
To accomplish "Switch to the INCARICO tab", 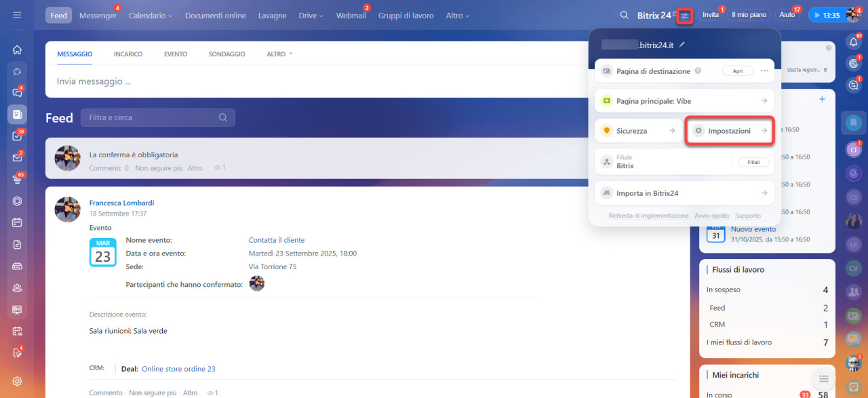I will tap(128, 54).
